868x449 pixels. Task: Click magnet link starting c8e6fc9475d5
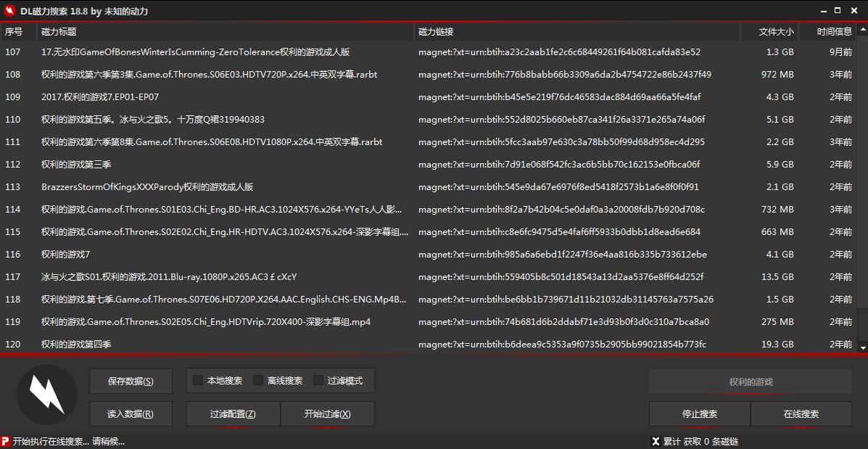coord(559,232)
